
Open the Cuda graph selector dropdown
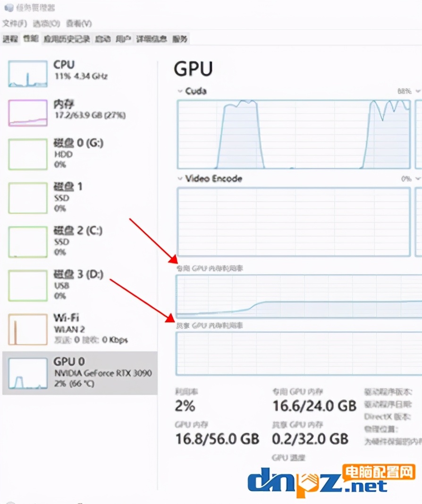(179, 91)
